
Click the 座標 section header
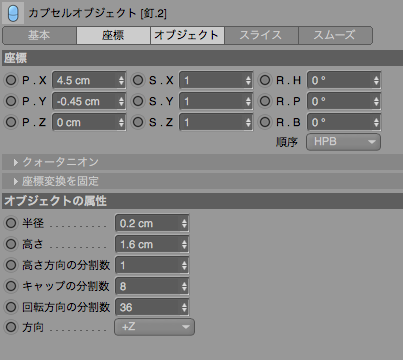pos(202,58)
